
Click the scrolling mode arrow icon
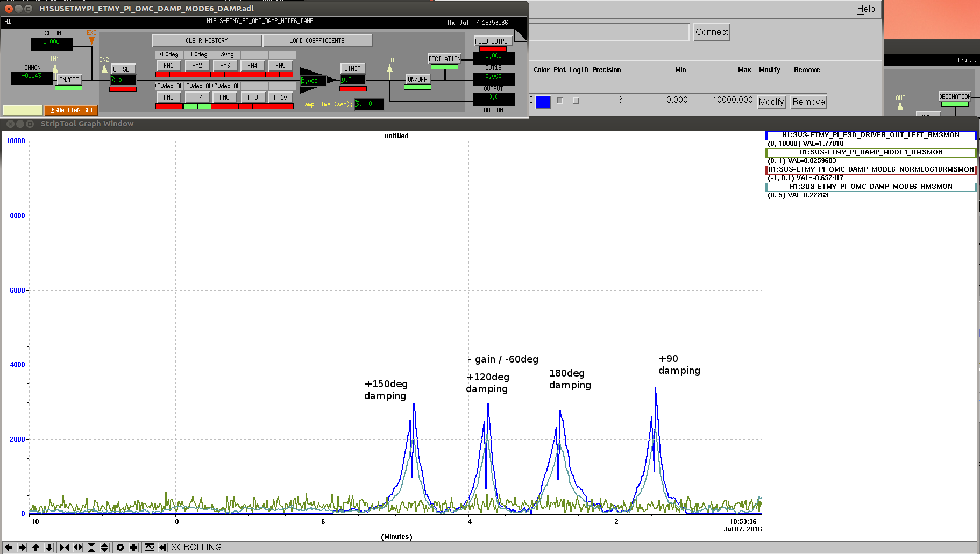163,548
